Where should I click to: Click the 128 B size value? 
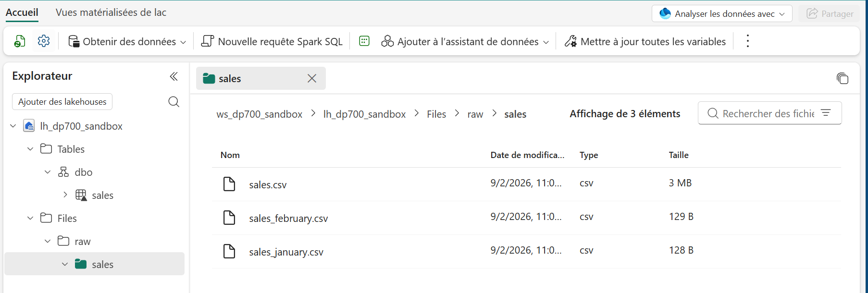coord(681,250)
